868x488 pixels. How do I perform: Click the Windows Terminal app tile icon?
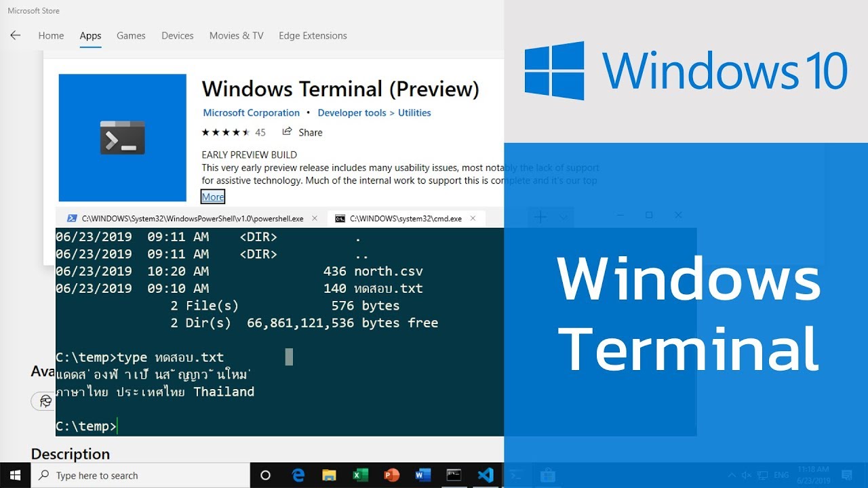pyautogui.click(x=123, y=138)
